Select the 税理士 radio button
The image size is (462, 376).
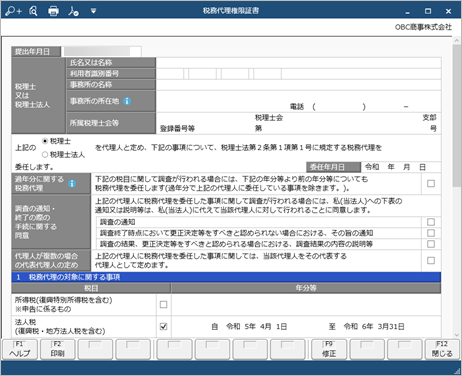click(45, 141)
